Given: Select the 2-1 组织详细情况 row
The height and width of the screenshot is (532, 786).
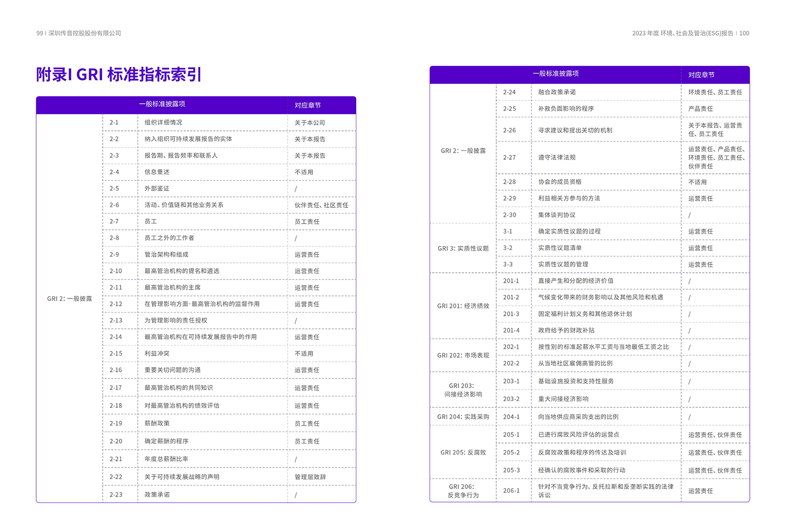Looking at the screenshot, I should (x=163, y=123).
